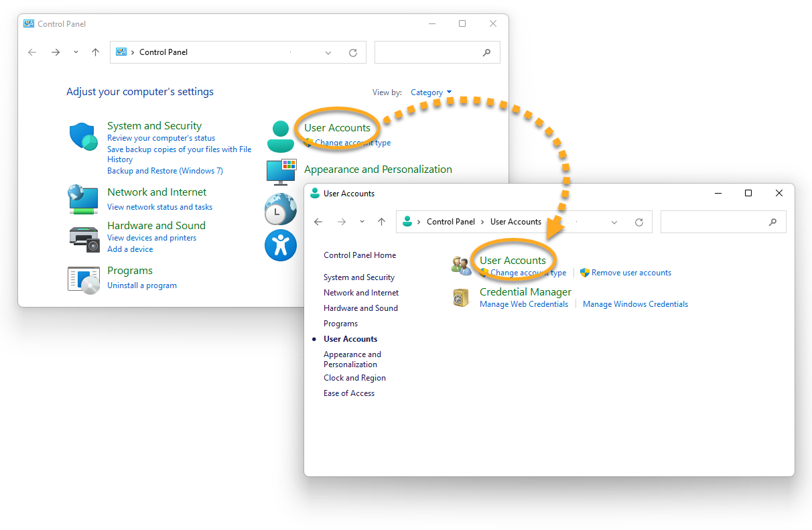Click the Ease of Access icon

(280, 245)
